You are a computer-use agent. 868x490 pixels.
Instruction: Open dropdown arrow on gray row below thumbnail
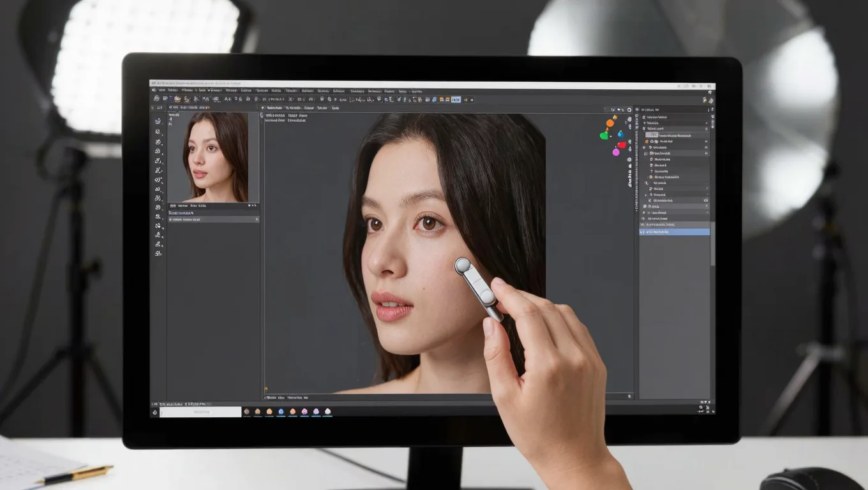click(x=257, y=219)
